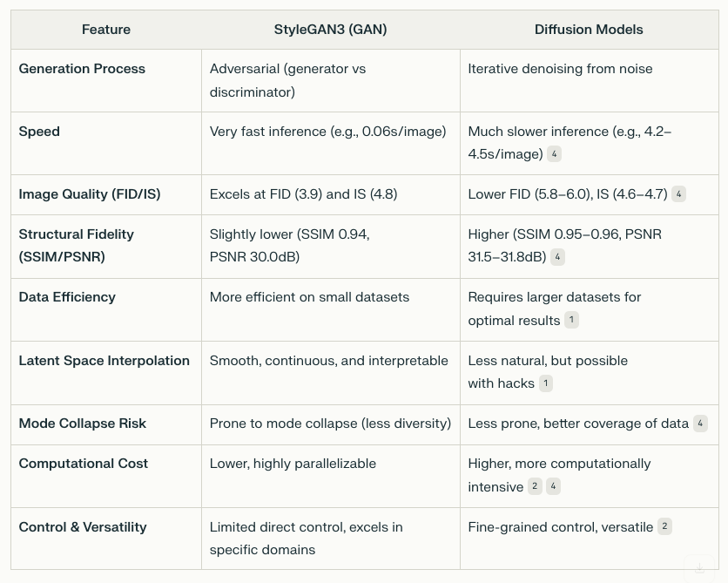
Task: Select the Feature column header
Action: coord(106,30)
